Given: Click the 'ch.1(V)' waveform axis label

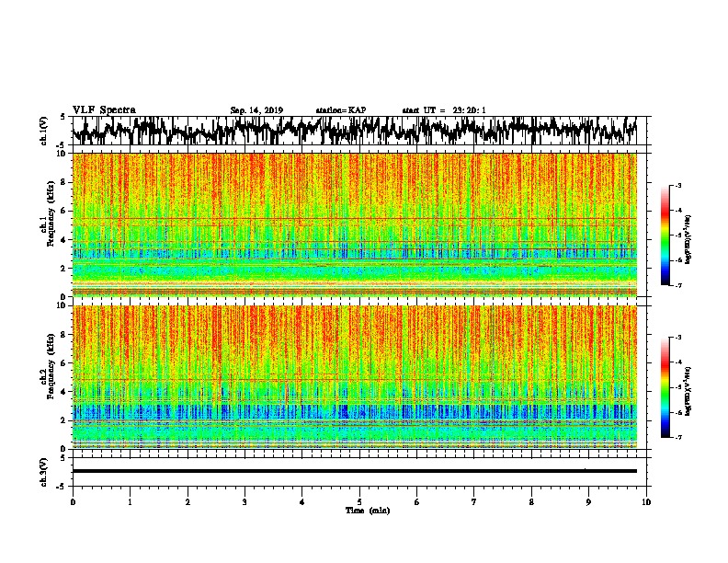Looking at the screenshot, I should pos(43,131).
